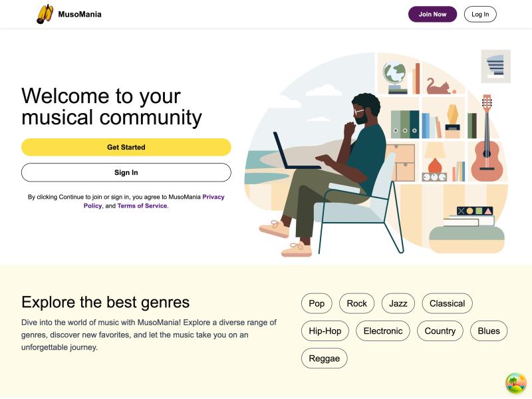The image size is (532, 399).
Task: Click the MusoMania logo icon
Action: click(45, 14)
